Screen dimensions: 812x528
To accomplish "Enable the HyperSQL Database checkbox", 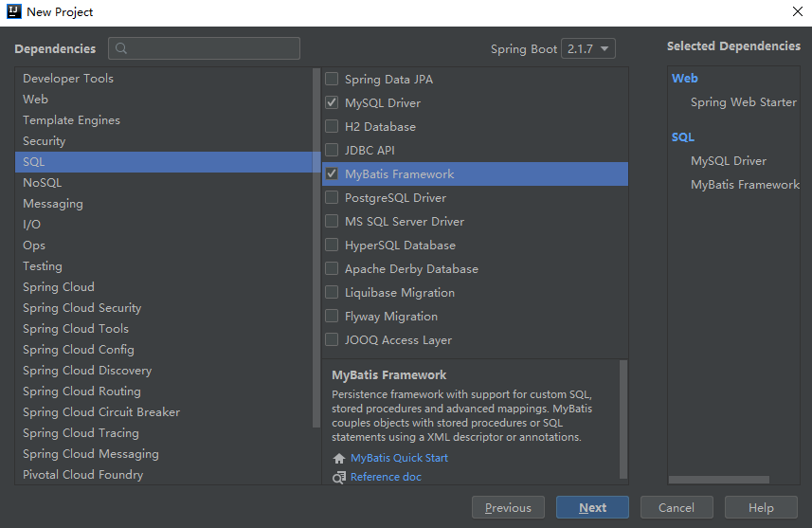I will pos(332,245).
